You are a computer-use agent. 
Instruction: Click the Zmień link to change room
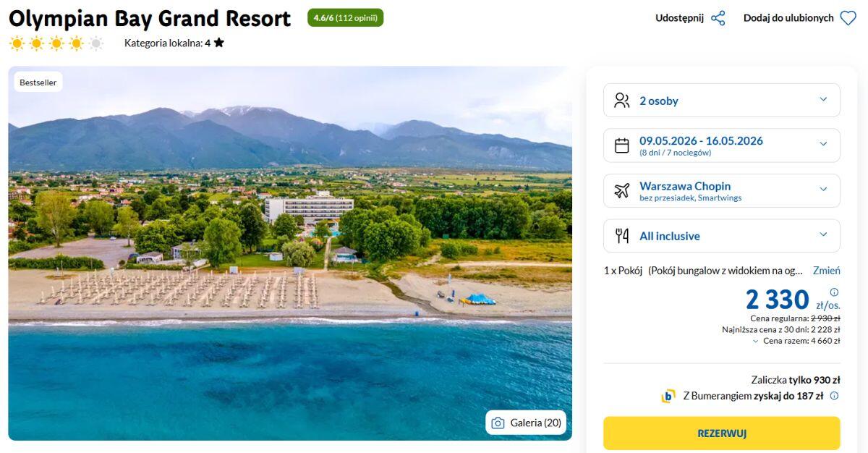(826, 271)
